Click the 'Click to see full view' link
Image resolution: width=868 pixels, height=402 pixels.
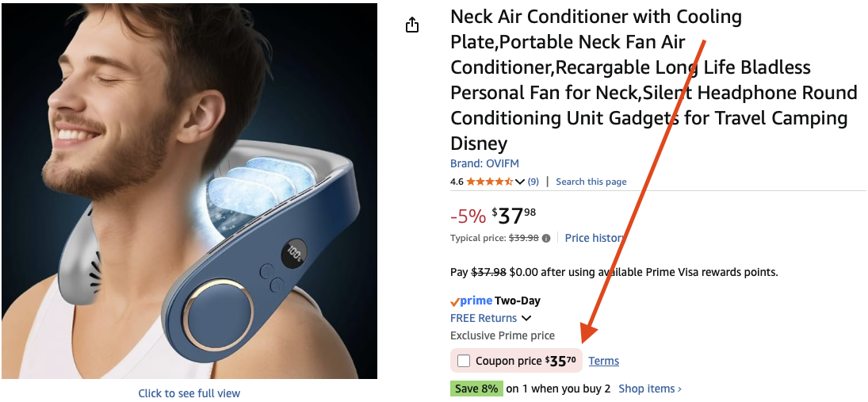(189, 393)
